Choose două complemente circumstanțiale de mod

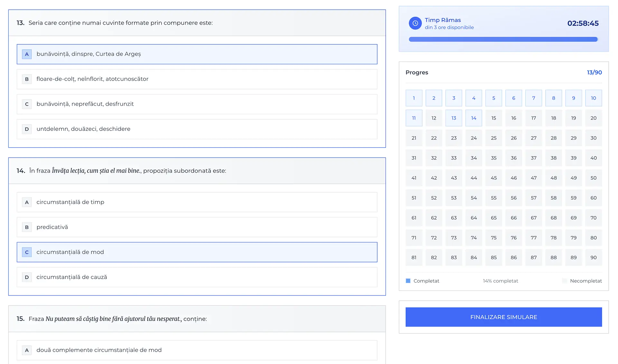[x=197, y=350]
